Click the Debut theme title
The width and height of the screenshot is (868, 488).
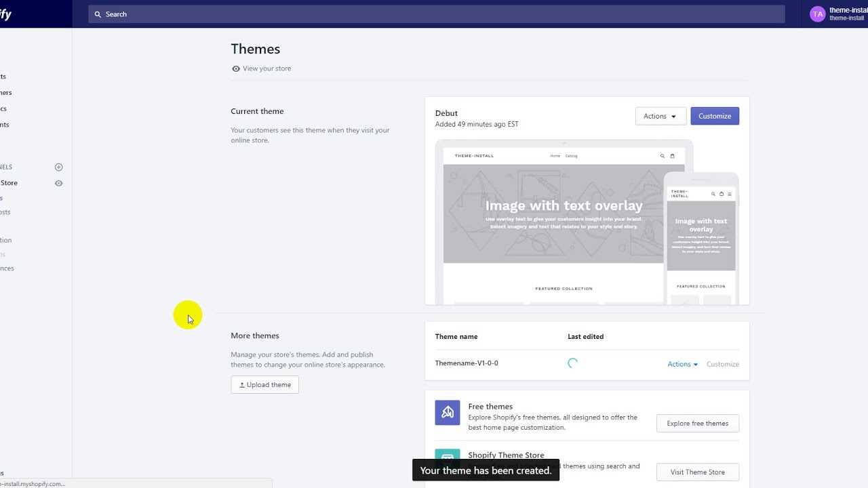pyautogui.click(x=446, y=113)
